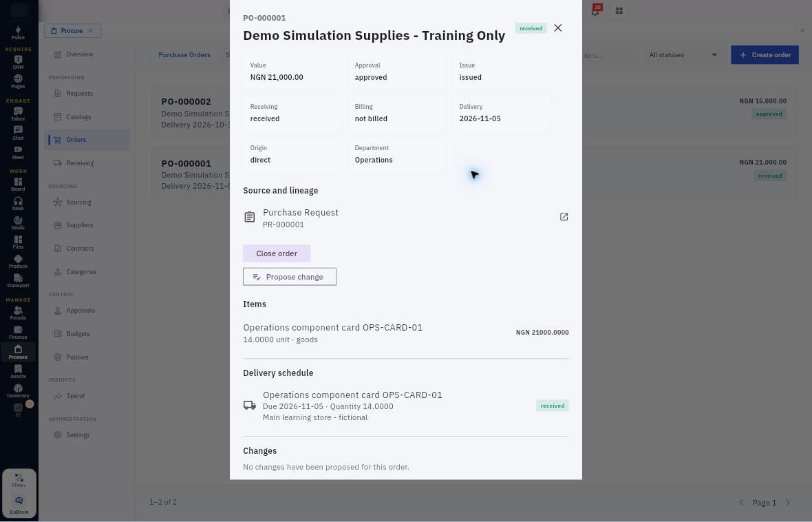The image size is (812, 522).
Task: Click the Close order button
Action: [277, 253]
